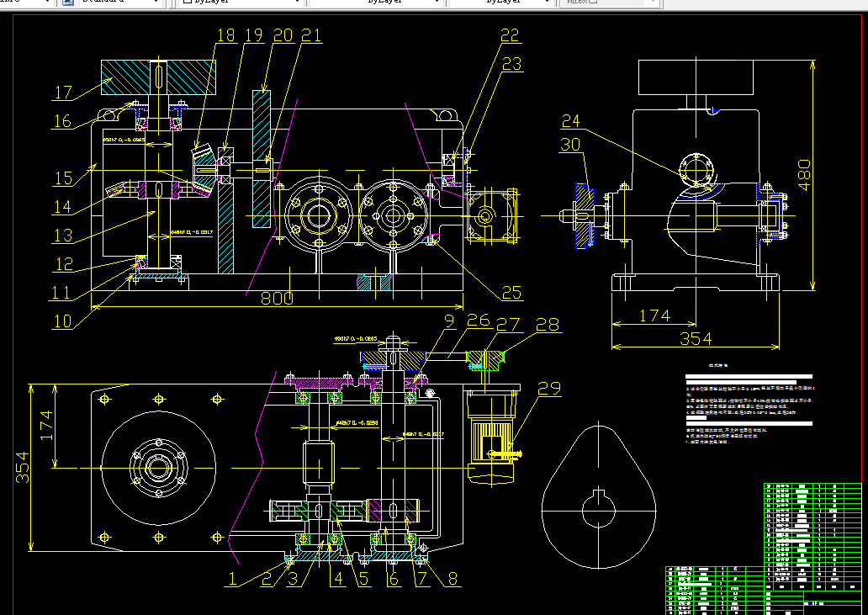868x615 pixels.
Task: Click the horizontal 174 dimension in side view
Action: [x=655, y=315]
